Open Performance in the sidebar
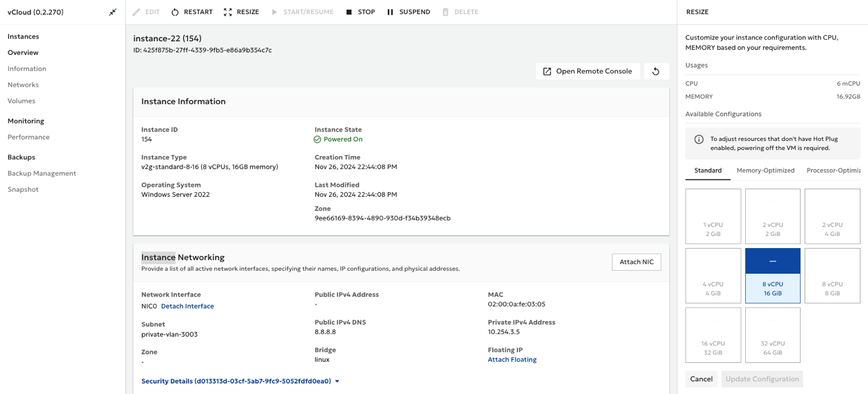Viewport: 868px width, 394px height. pyautogui.click(x=29, y=137)
